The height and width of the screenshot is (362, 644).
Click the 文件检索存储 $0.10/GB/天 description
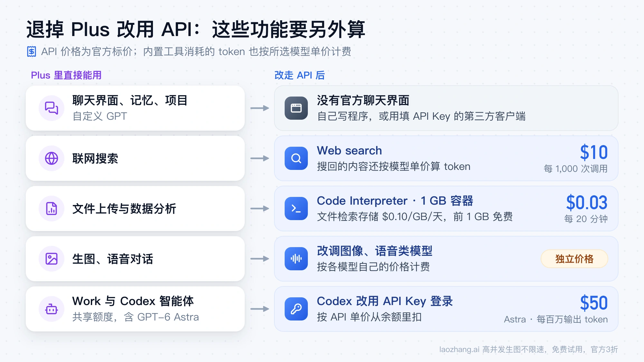415,217
